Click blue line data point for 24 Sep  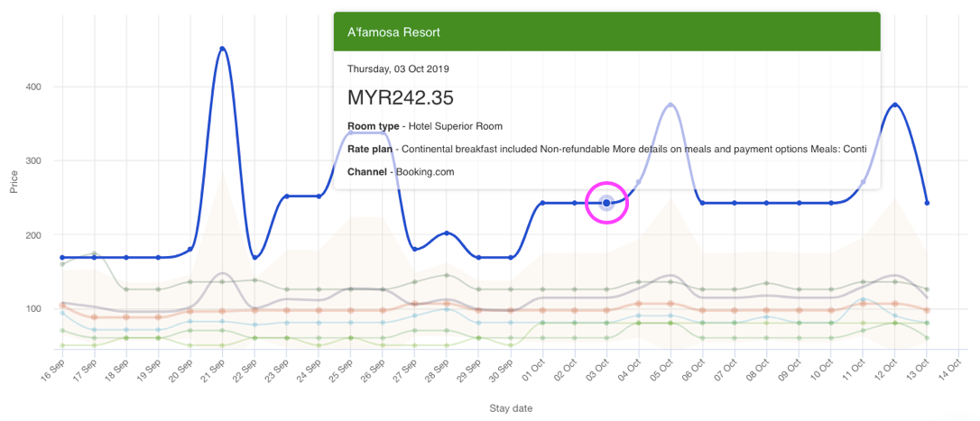[319, 197]
